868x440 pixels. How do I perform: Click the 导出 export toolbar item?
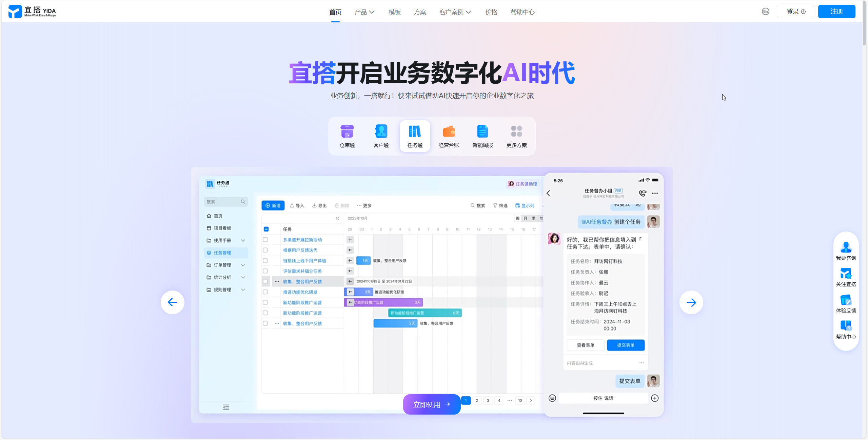pyautogui.click(x=319, y=205)
